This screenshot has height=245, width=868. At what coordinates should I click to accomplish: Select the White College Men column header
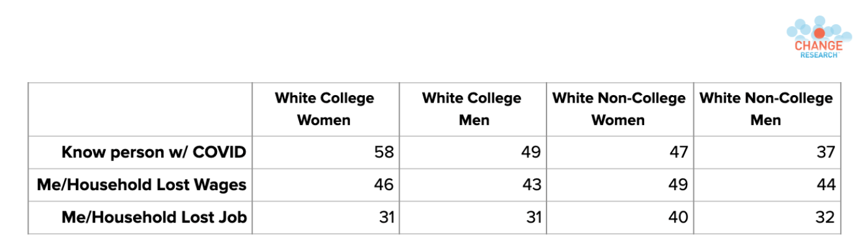point(472,109)
